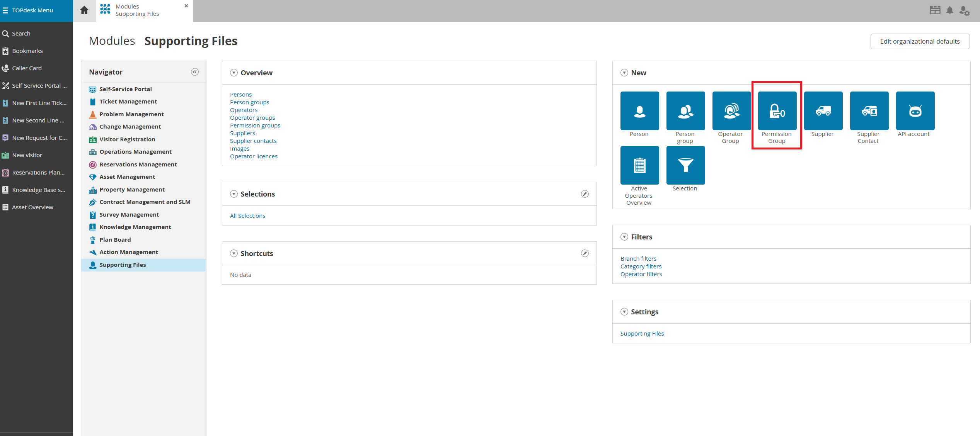980x436 pixels.
Task: Click the New Person tile icon
Action: point(639,111)
